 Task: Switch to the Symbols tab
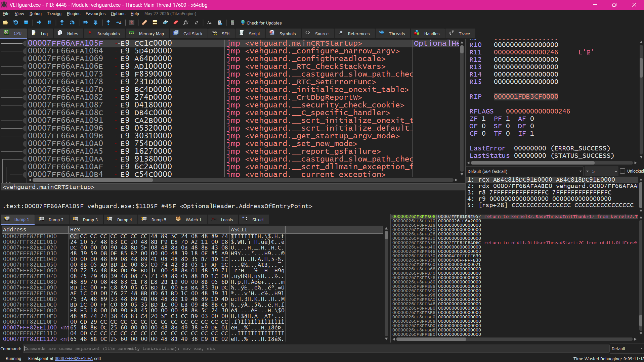(283, 34)
